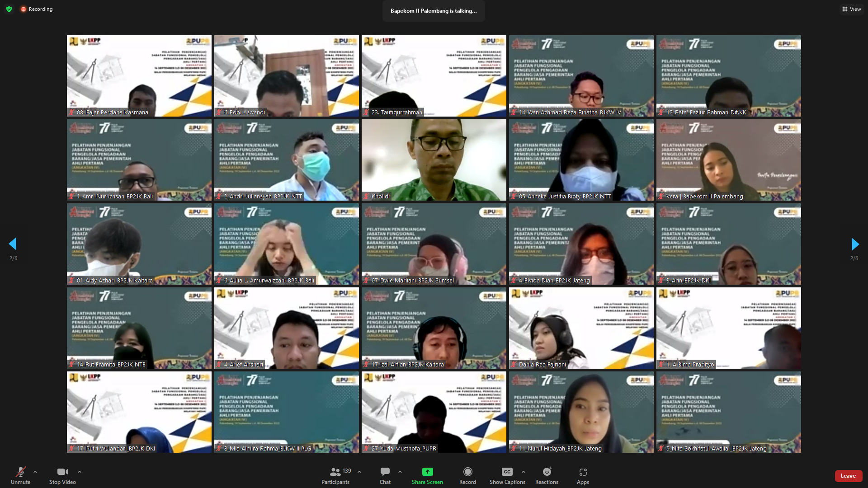Select video tile of 6_Bobi Aswandi
This screenshot has width=868, height=488.
[287, 76]
